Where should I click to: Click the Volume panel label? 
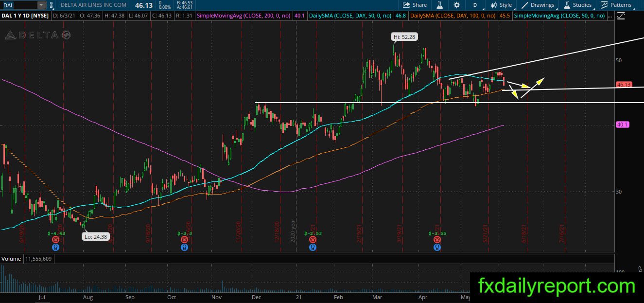coord(11,259)
